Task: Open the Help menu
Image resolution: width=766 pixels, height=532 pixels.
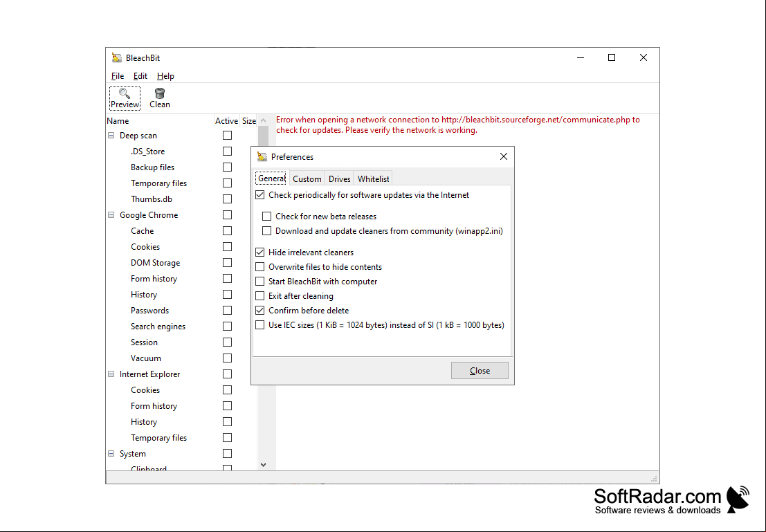Action: click(x=165, y=75)
